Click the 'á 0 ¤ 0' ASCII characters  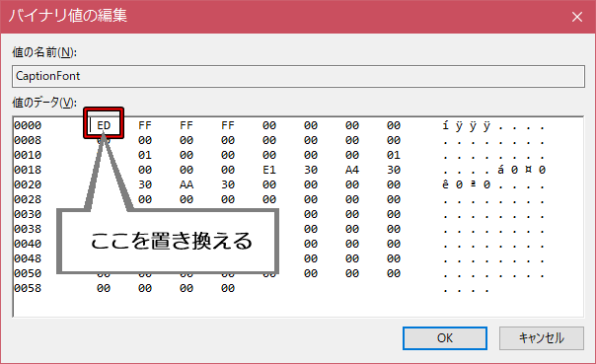click(x=522, y=170)
